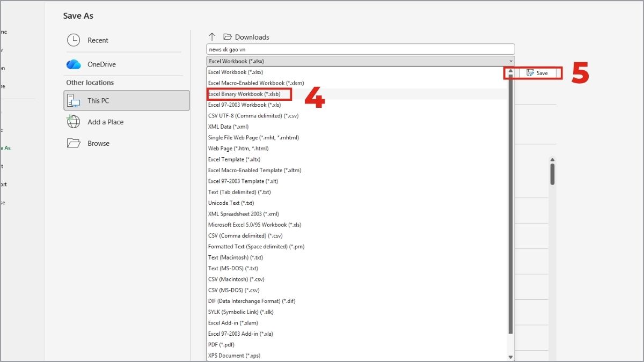
Task: Select Excel Add-in (*.xlam)
Action: [357, 323]
